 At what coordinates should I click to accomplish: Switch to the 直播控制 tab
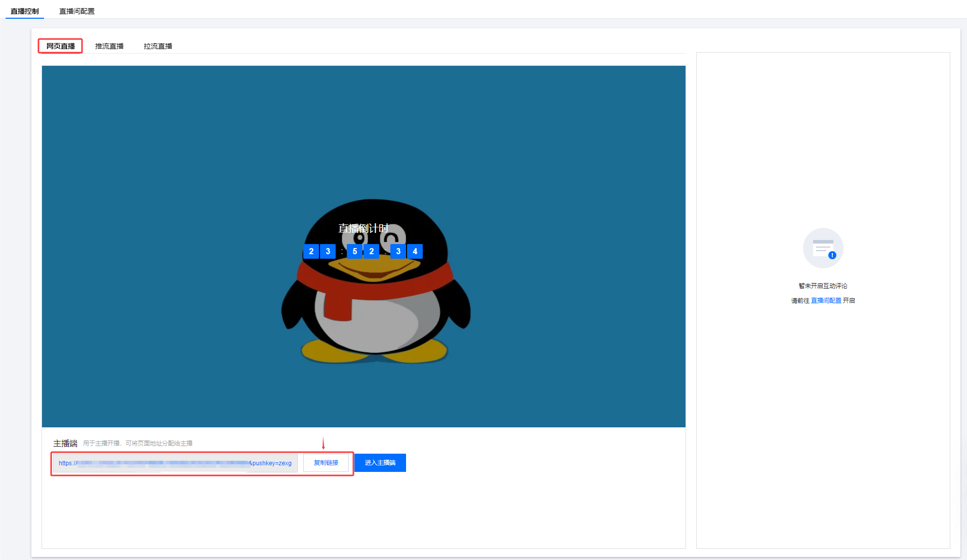pos(25,11)
